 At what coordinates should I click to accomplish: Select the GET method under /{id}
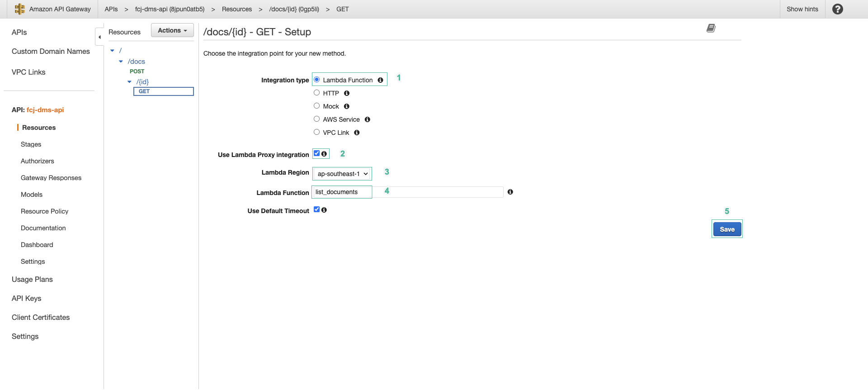click(164, 91)
